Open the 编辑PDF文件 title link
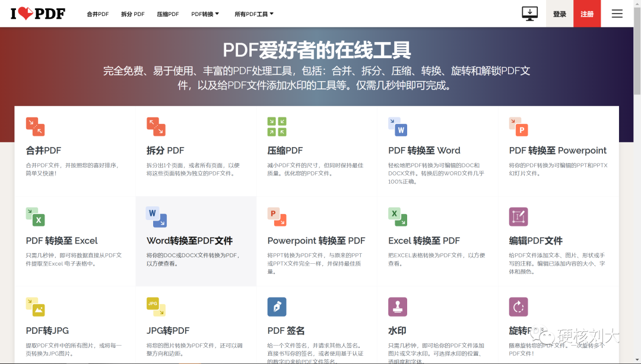 pyautogui.click(x=536, y=241)
